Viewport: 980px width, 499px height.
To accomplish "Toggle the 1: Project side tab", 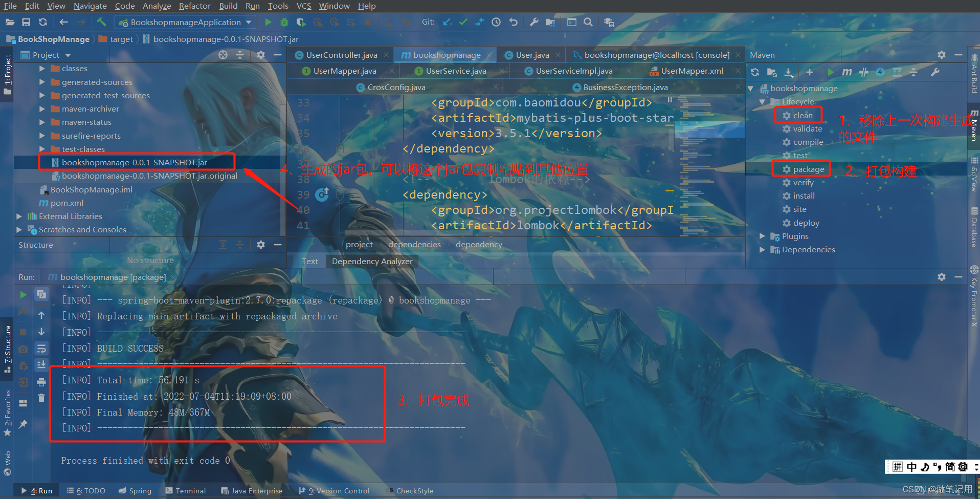I will (7, 75).
